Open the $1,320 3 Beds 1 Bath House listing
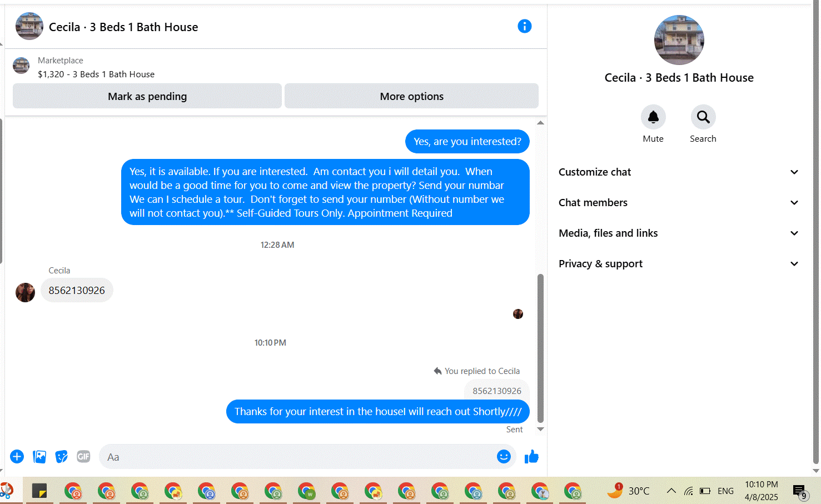 click(96, 74)
